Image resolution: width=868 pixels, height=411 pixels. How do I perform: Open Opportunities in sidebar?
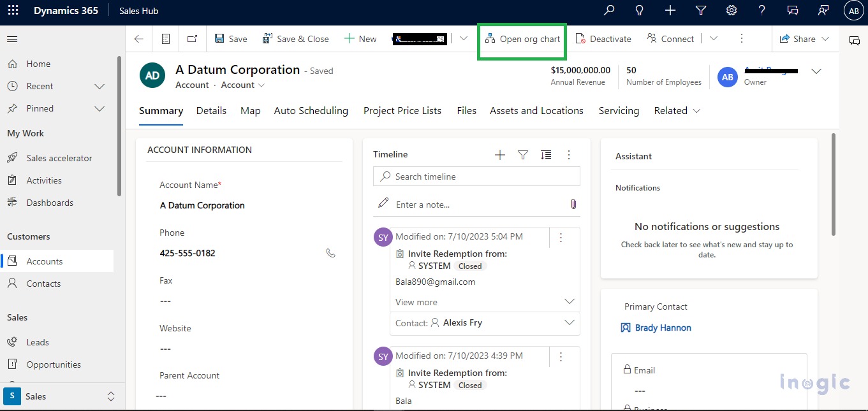(54, 364)
